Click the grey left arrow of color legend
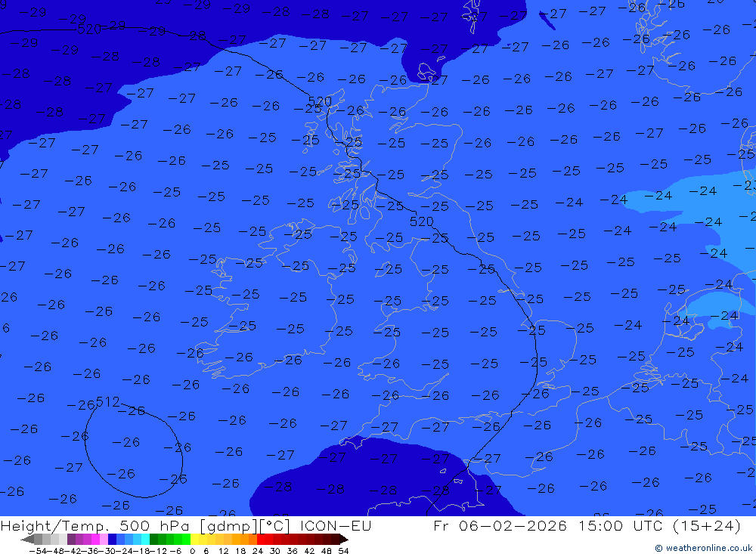 [x=27, y=539]
